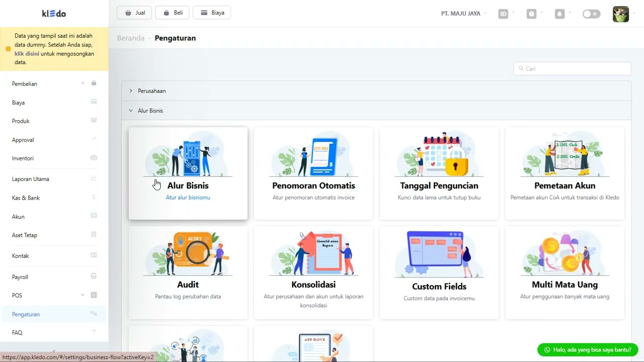Open the Tanggal Penguncian card
Screen dimensions: 644x362
click(439, 173)
